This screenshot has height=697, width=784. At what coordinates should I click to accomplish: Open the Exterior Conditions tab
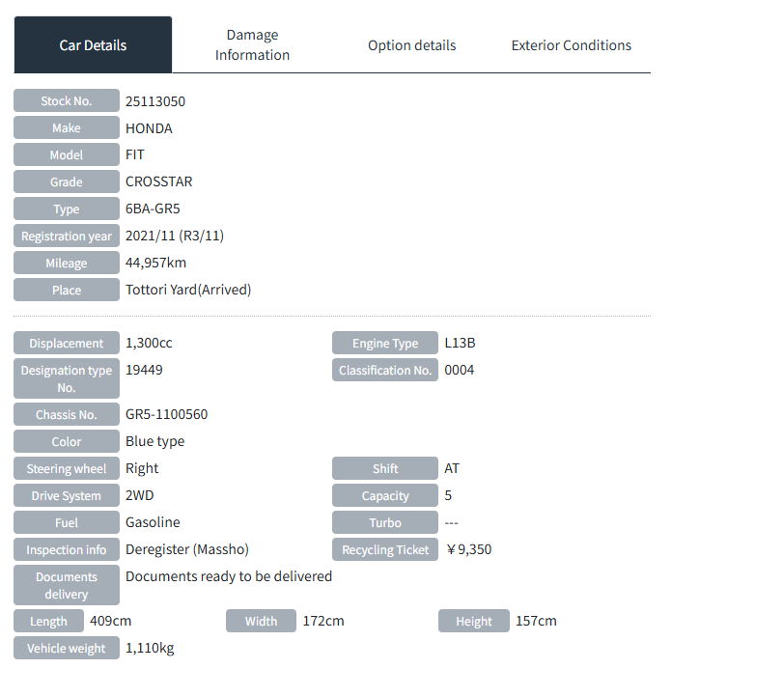click(x=571, y=45)
